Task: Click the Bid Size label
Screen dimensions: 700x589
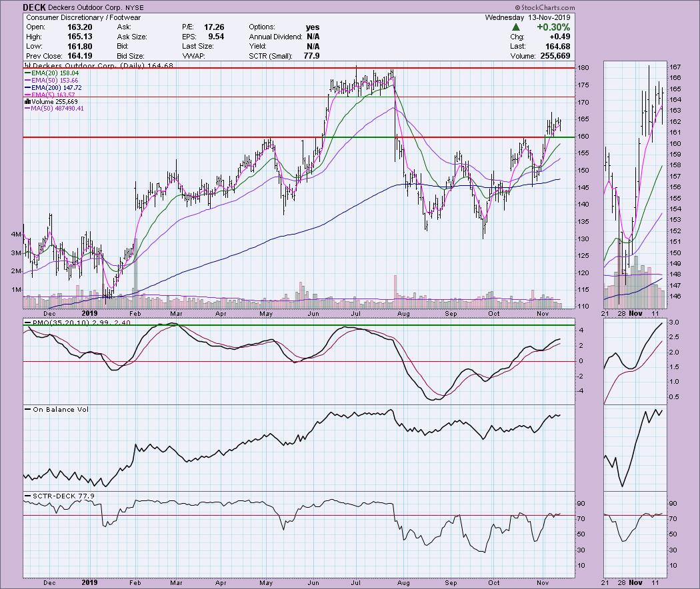Action: 131,56
